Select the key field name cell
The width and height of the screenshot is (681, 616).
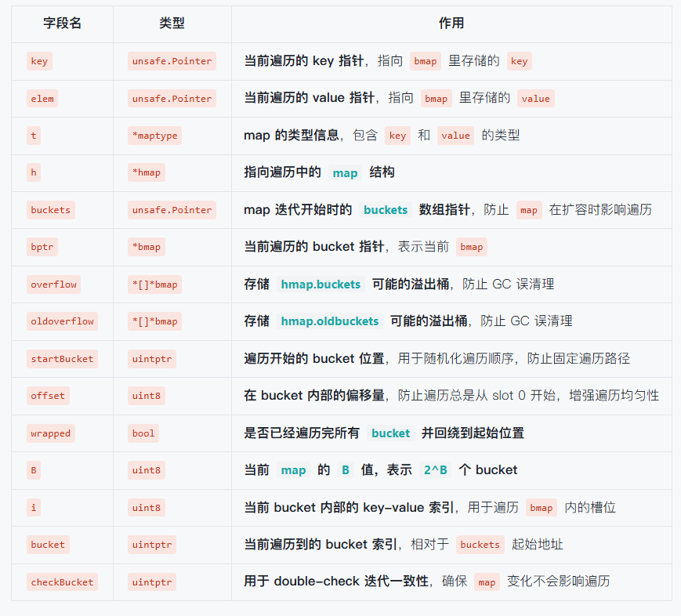click(x=39, y=61)
